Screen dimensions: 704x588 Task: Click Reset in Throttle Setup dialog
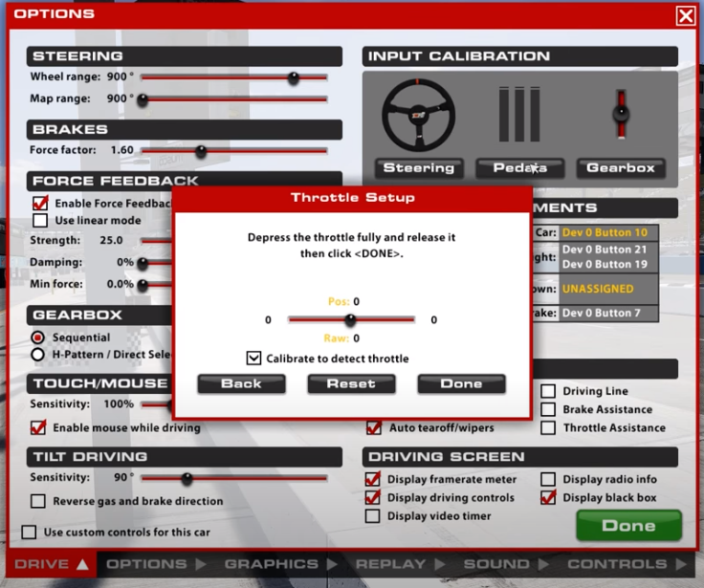pos(351,383)
